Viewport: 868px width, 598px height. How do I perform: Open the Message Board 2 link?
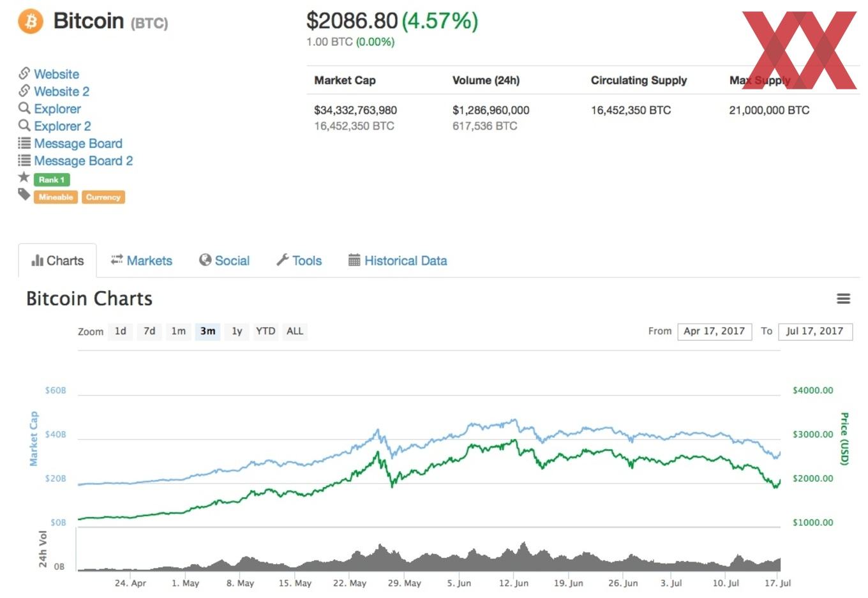tap(84, 161)
